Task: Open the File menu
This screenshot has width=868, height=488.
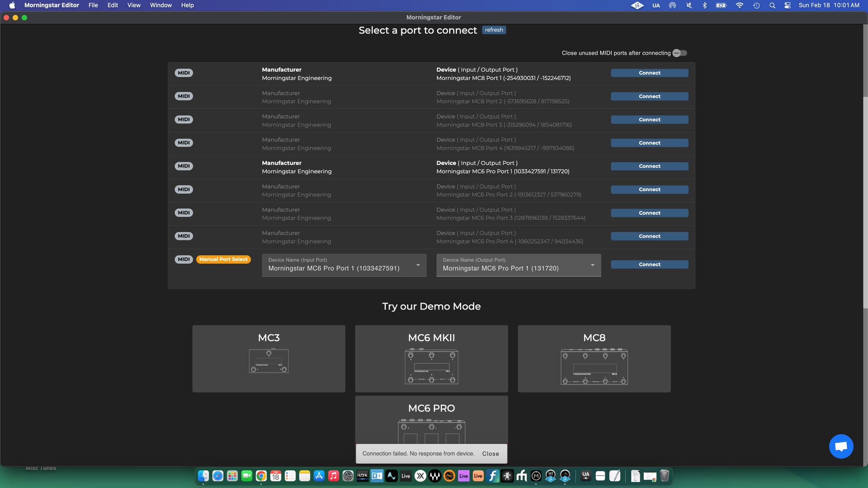Action: (x=93, y=5)
